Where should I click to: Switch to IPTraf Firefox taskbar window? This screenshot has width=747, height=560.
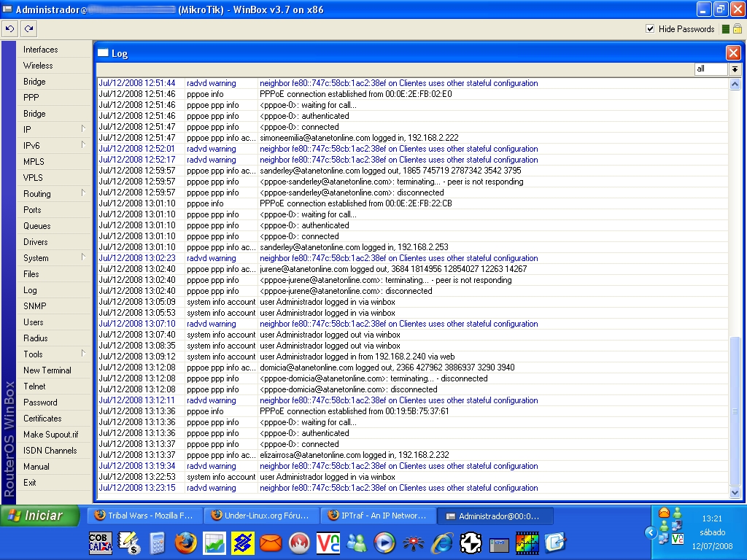(x=379, y=516)
